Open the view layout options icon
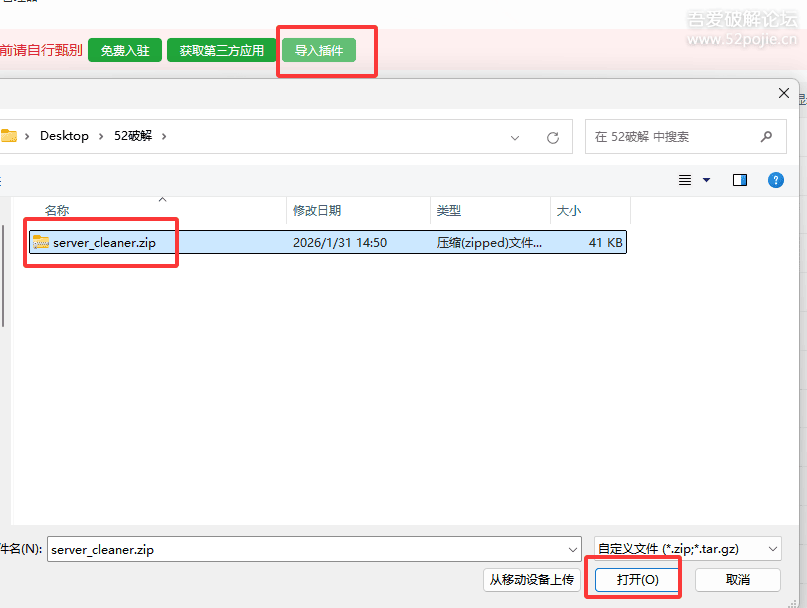Screen dimensions: 807x608 [685, 180]
